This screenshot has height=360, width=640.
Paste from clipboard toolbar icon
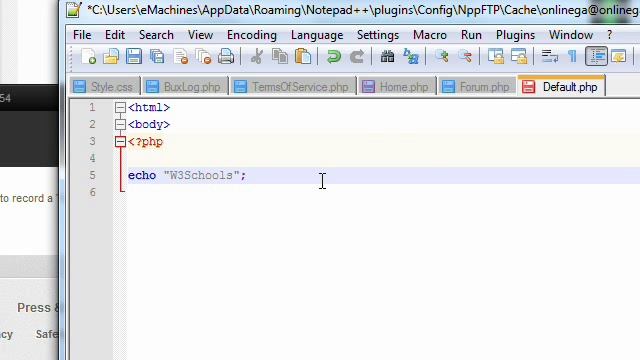click(x=303, y=56)
